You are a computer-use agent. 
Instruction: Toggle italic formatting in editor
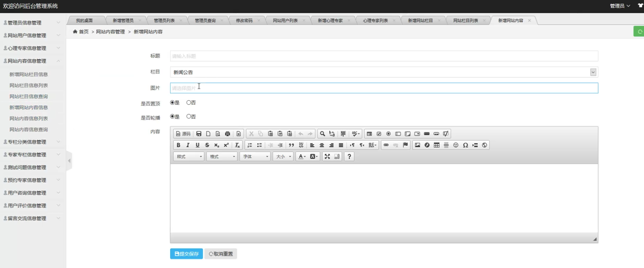click(x=188, y=145)
